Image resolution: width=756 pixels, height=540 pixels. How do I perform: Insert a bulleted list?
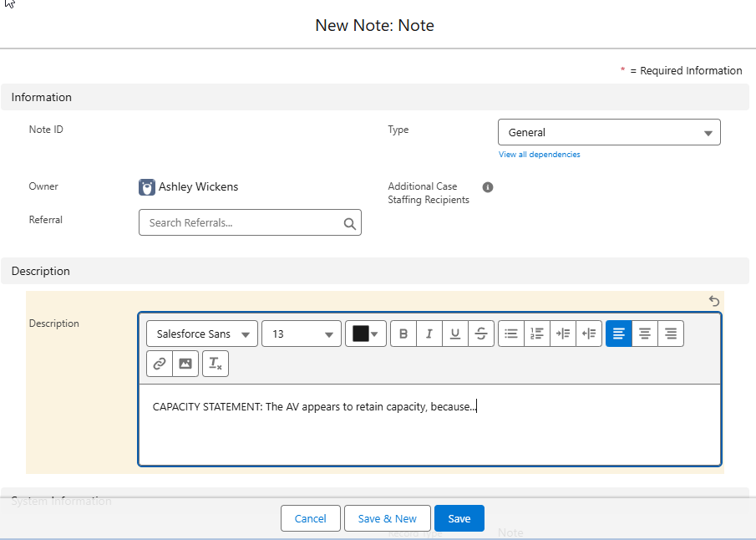coord(511,334)
